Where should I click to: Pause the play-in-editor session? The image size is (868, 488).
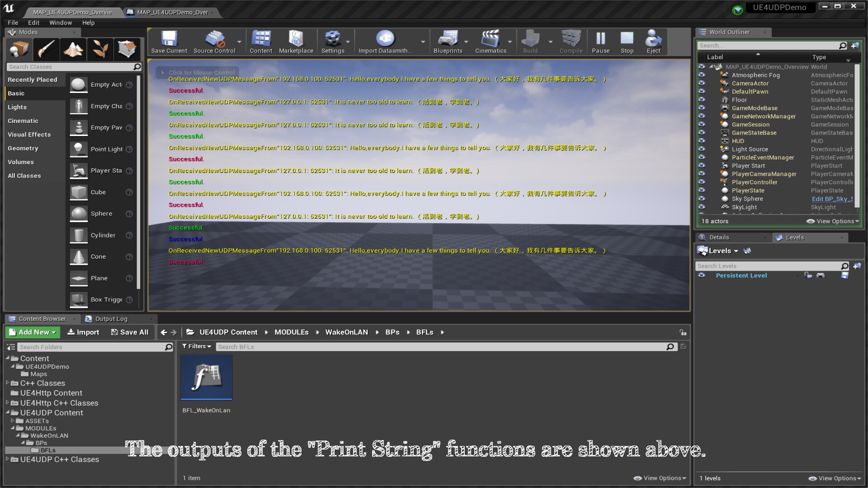click(x=600, y=42)
